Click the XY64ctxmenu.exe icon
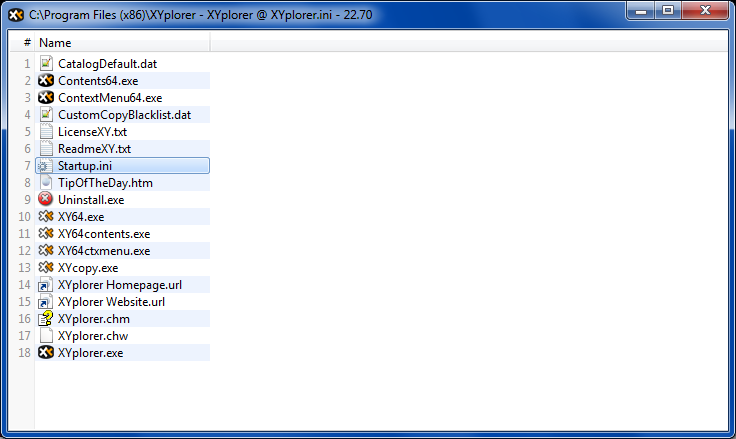The image size is (736, 439). point(46,250)
